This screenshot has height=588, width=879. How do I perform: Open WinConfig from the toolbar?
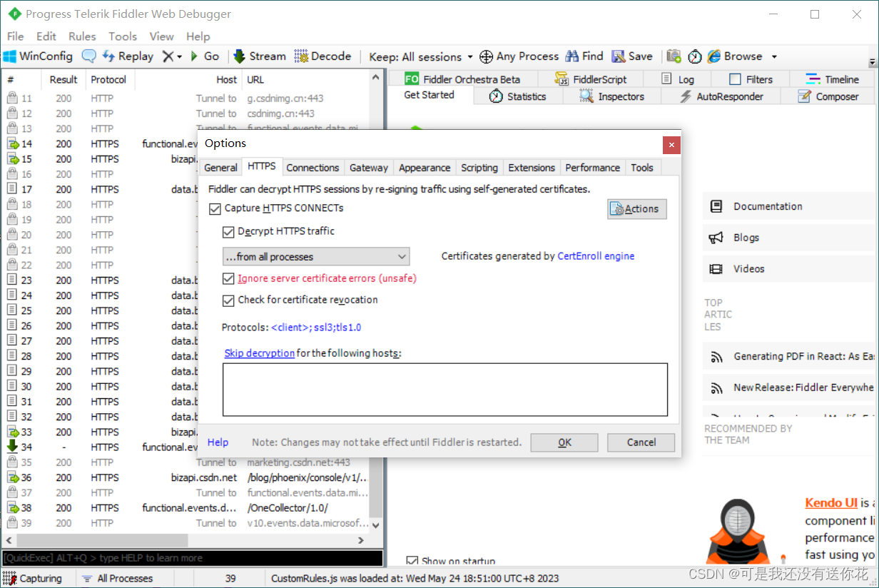tap(38, 56)
